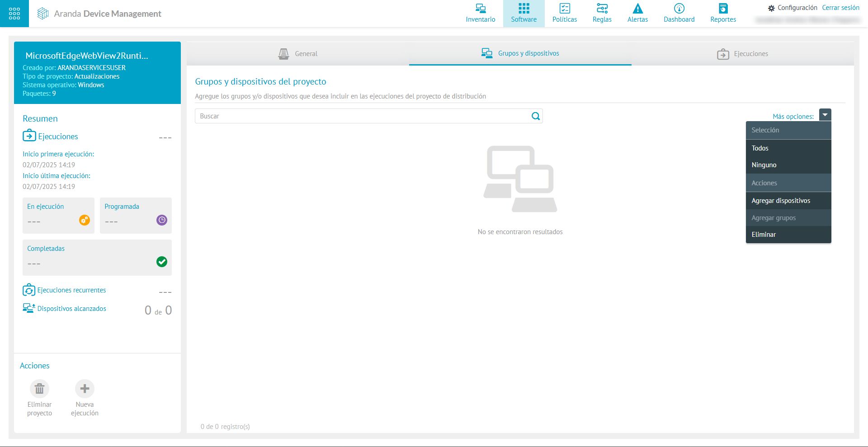Open Configuración settings
Screen dimensions: 868x447
tap(793, 8)
